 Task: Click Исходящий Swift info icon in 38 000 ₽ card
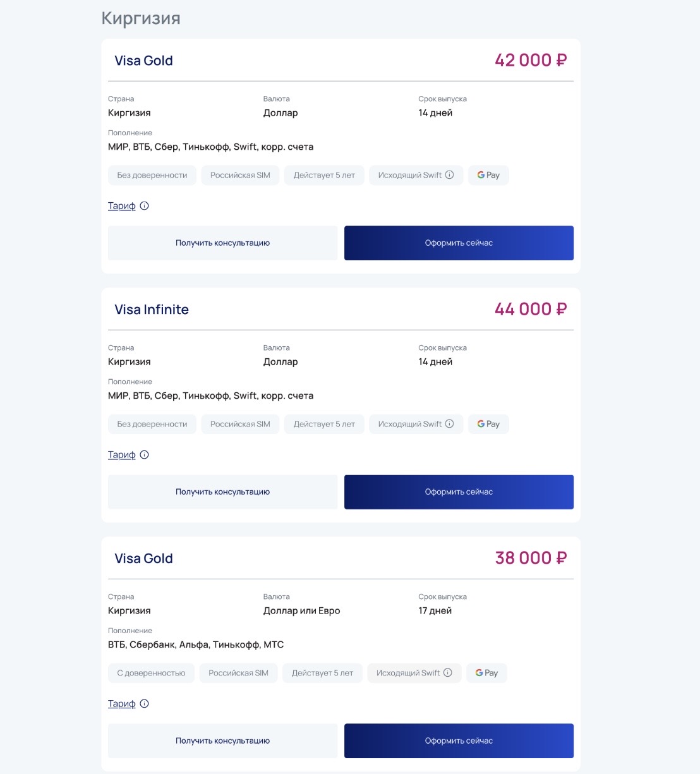click(448, 673)
